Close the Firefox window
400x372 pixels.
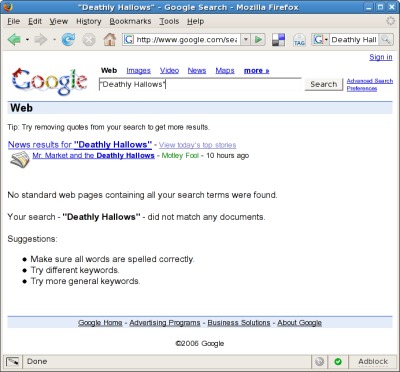[x=391, y=7]
